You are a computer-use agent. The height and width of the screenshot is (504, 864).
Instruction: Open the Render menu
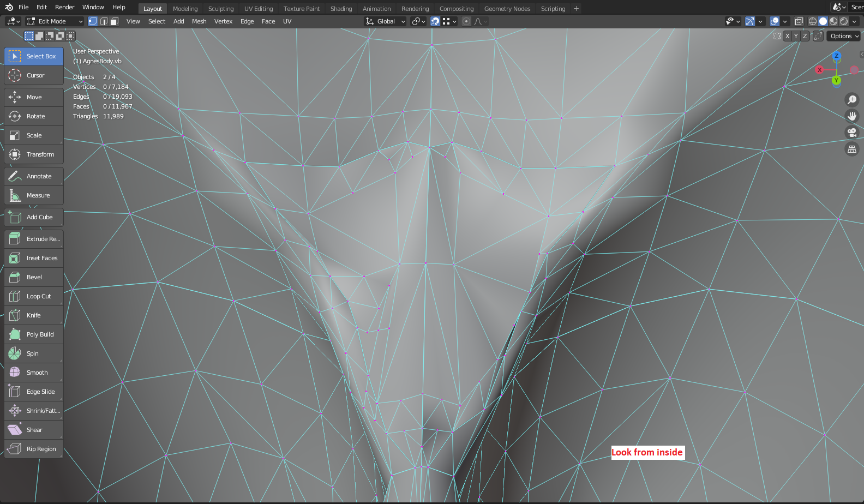pos(64,7)
